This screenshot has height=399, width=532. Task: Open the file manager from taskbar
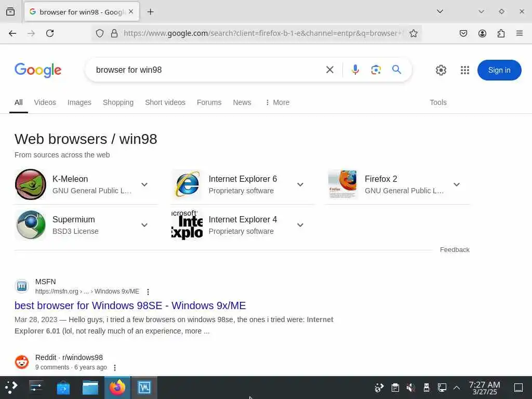(90, 388)
